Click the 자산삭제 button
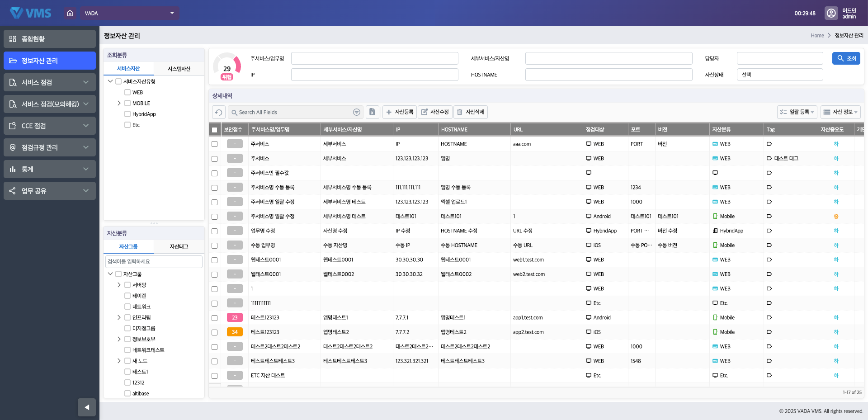 click(471, 112)
